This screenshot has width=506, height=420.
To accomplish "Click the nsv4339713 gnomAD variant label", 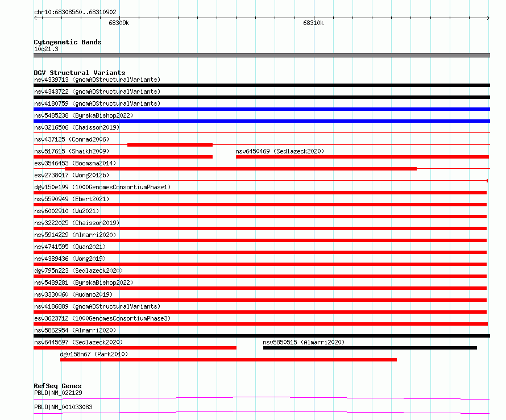I will click(x=97, y=80).
